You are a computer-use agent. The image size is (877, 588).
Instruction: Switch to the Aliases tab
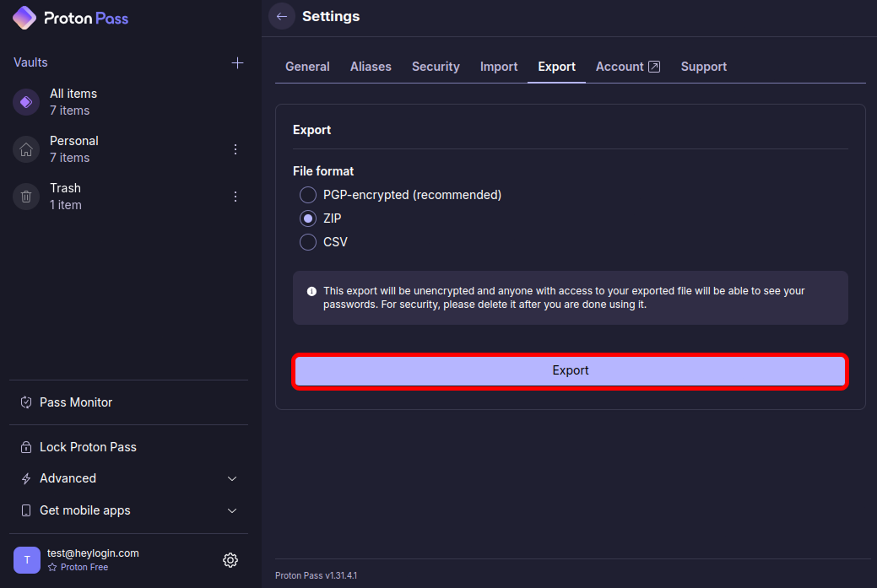click(x=371, y=67)
